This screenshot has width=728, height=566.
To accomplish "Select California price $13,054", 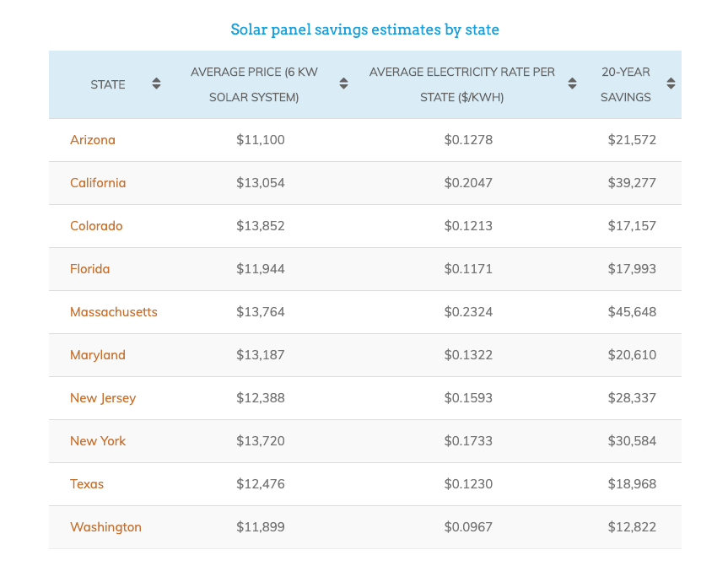I will coord(261,183).
